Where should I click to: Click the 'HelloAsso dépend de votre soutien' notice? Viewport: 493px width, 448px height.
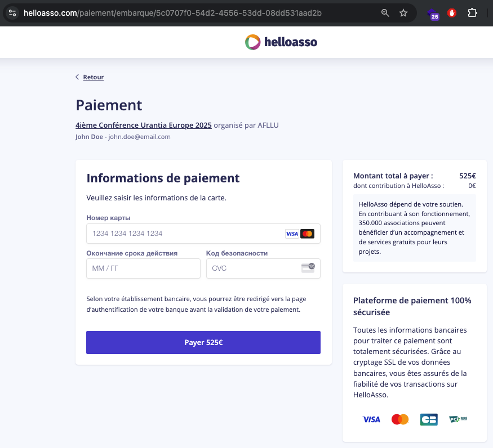click(414, 228)
